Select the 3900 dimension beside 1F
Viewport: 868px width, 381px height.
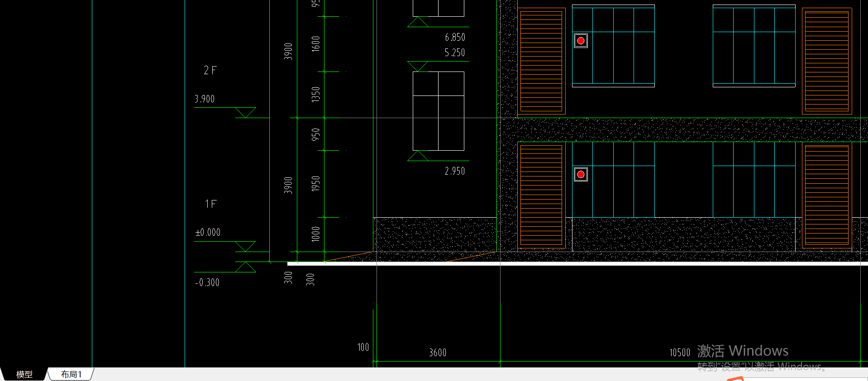288,185
